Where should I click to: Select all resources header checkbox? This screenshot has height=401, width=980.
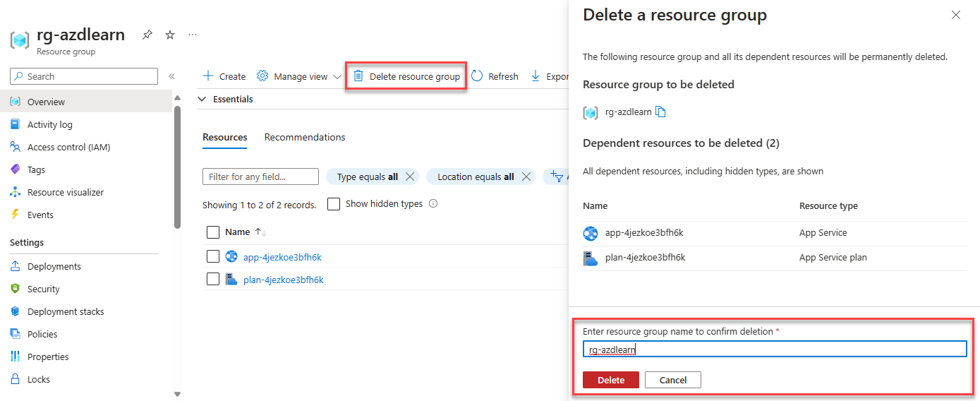tap(212, 232)
